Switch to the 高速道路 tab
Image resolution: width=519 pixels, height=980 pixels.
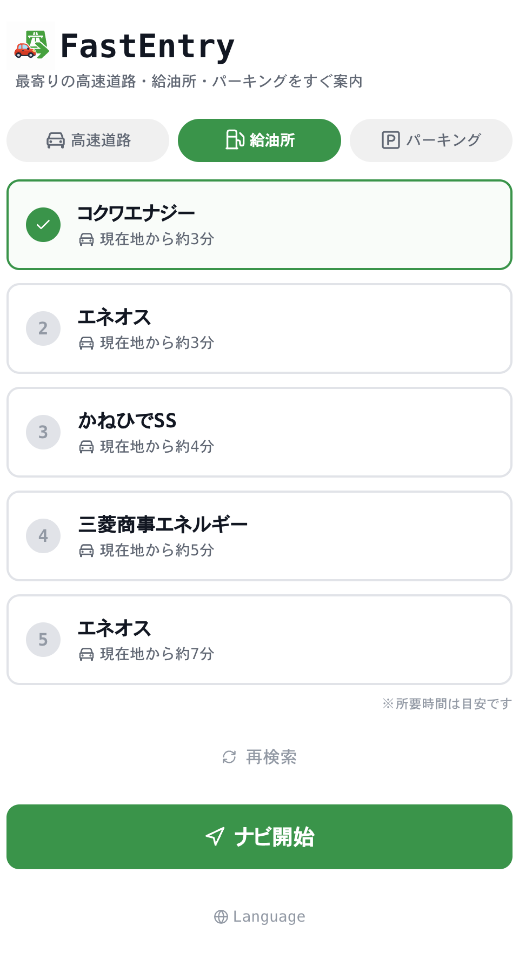tap(88, 140)
